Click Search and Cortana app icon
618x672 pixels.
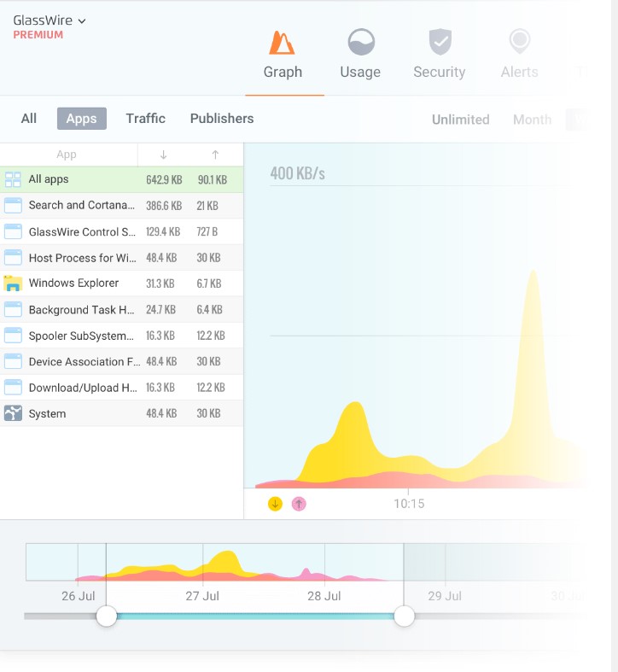tap(13, 206)
